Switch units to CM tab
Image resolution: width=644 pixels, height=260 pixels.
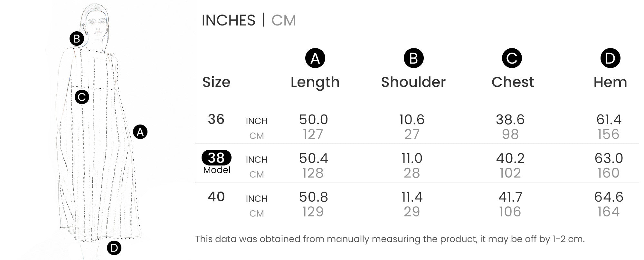283,20
